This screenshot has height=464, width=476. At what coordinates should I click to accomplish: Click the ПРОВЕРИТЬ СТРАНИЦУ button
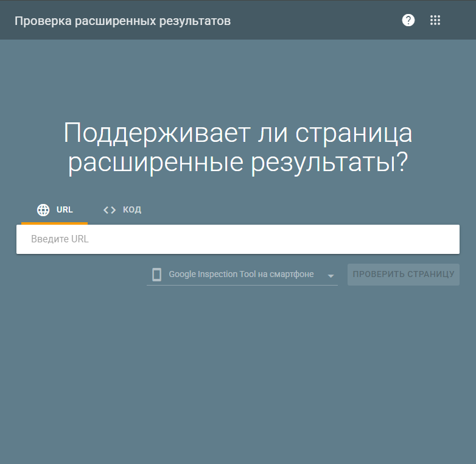pos(403,274)
